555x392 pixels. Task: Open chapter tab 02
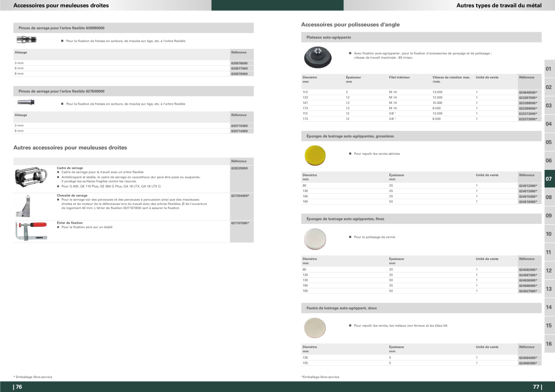(x=549, y=87)
